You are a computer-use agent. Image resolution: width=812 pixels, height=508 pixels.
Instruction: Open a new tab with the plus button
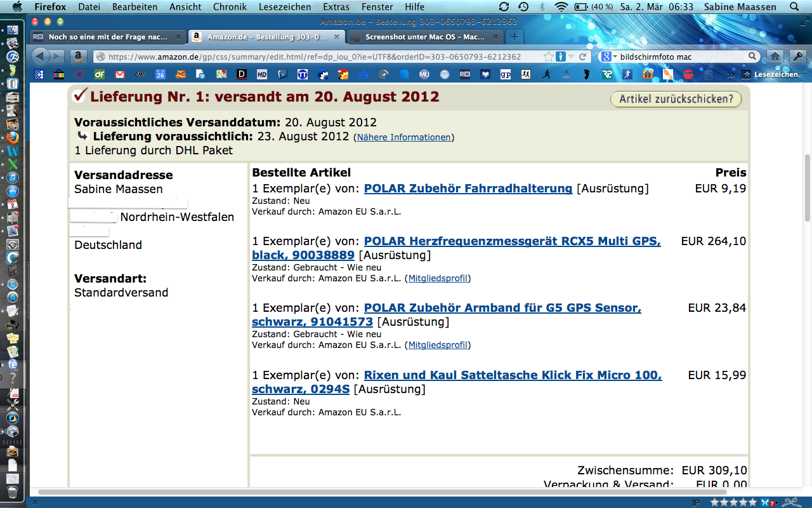(514, 37)
